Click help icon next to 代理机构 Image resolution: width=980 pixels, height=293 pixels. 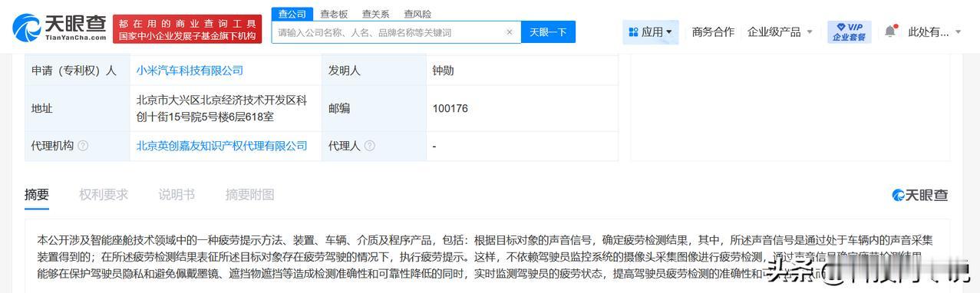[x=83, y=146]
